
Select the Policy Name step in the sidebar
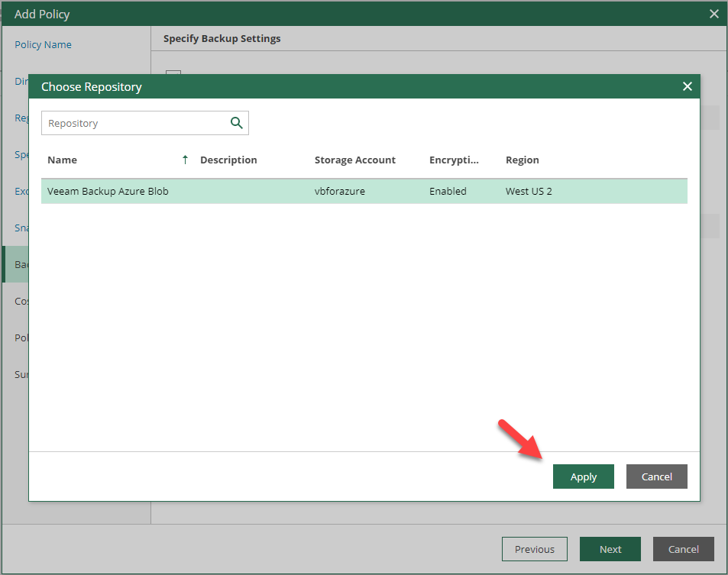pyautogui.click(x=42, y=44)
